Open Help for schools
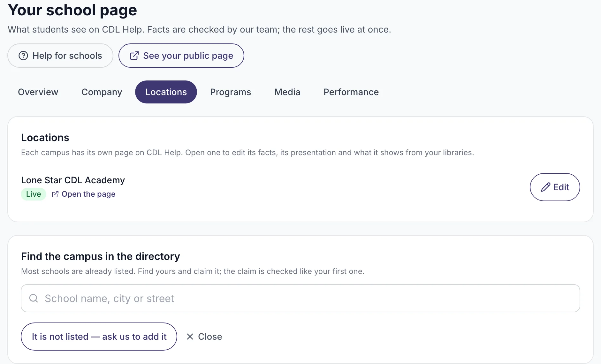The height and width of the screenshot is (364, 601). 60,56
